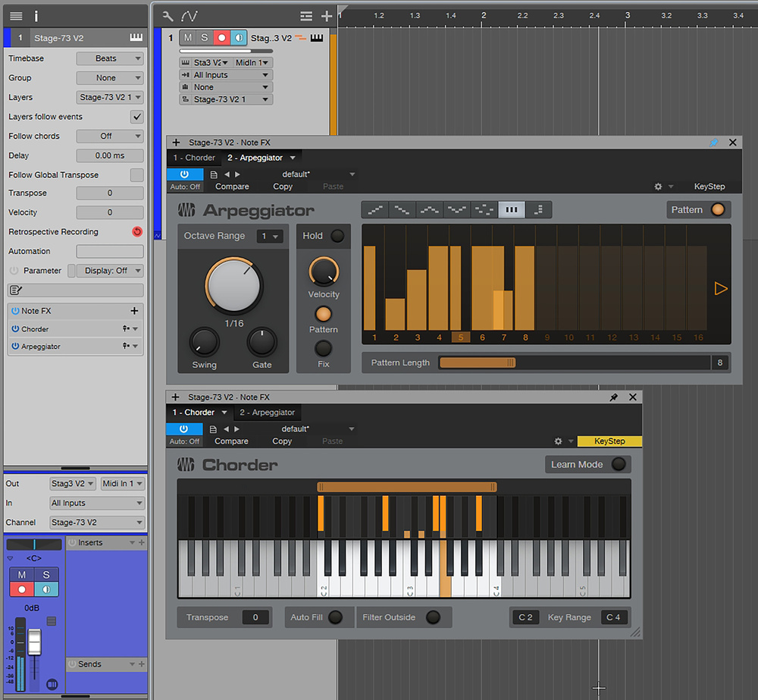Pin the Arpeggiator Note FX window
Image resolution: width=758 pixels, height=700 pixels.
pyautogui.click(x=713, y=143)
